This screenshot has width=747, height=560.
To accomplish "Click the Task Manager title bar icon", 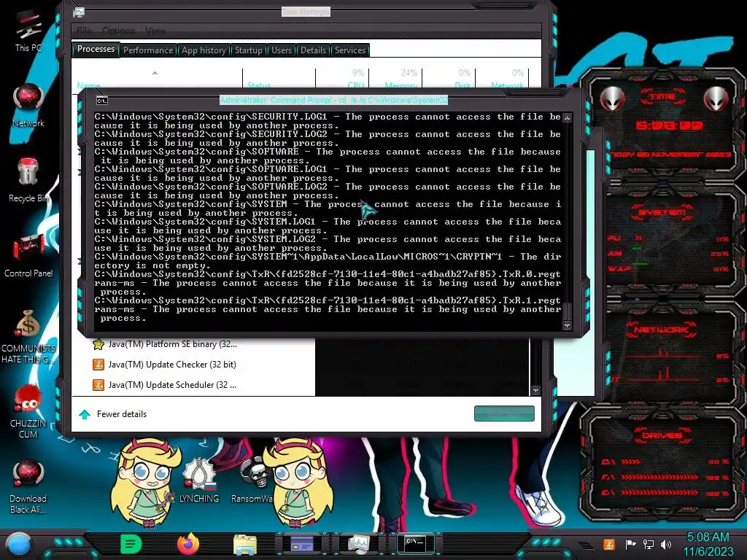I will click(79, 13).
